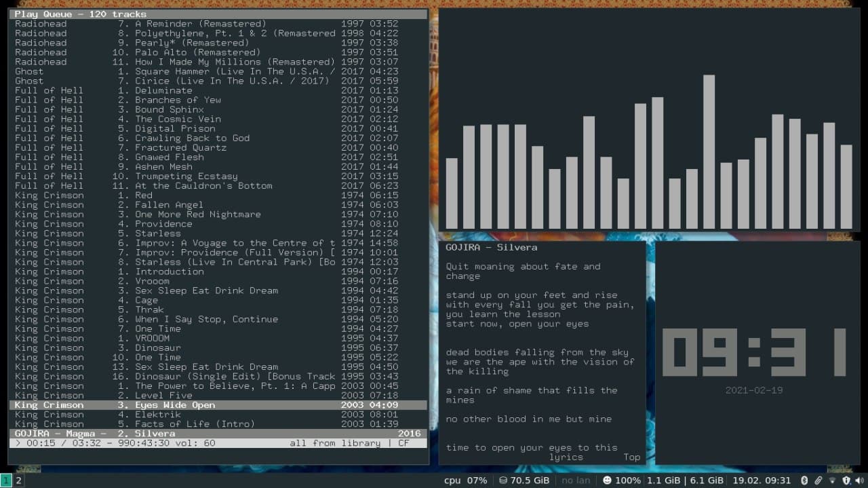Switch to workspace 2
The height and width of the screenshot is (488, 868).
tap(19, 481)
